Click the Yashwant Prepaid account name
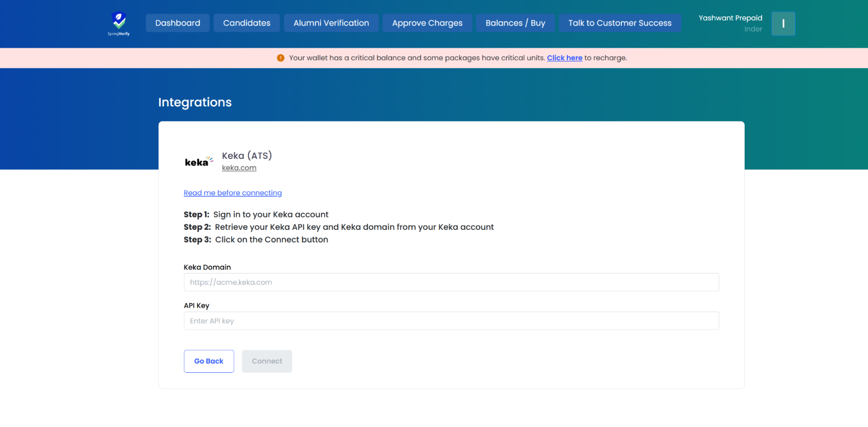This screenshot has width=868, height=427. [x=730, y=18]
